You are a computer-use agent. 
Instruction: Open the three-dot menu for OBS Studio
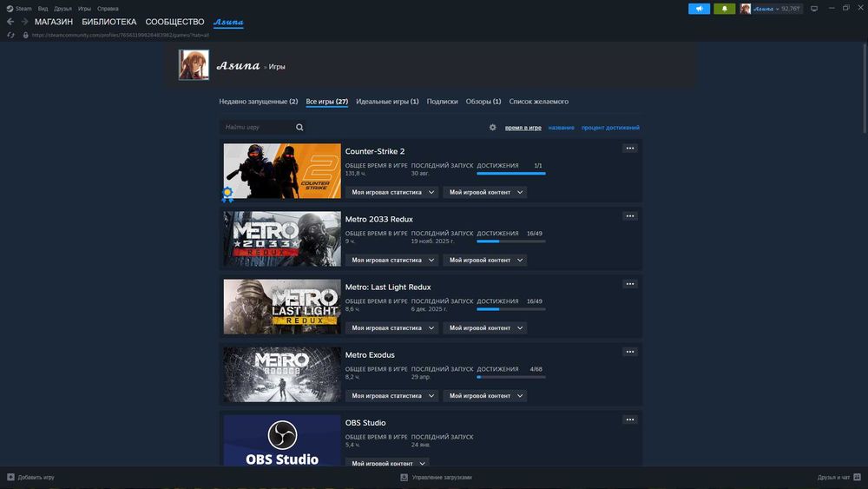pyautogui.click(x=630, y=420)
